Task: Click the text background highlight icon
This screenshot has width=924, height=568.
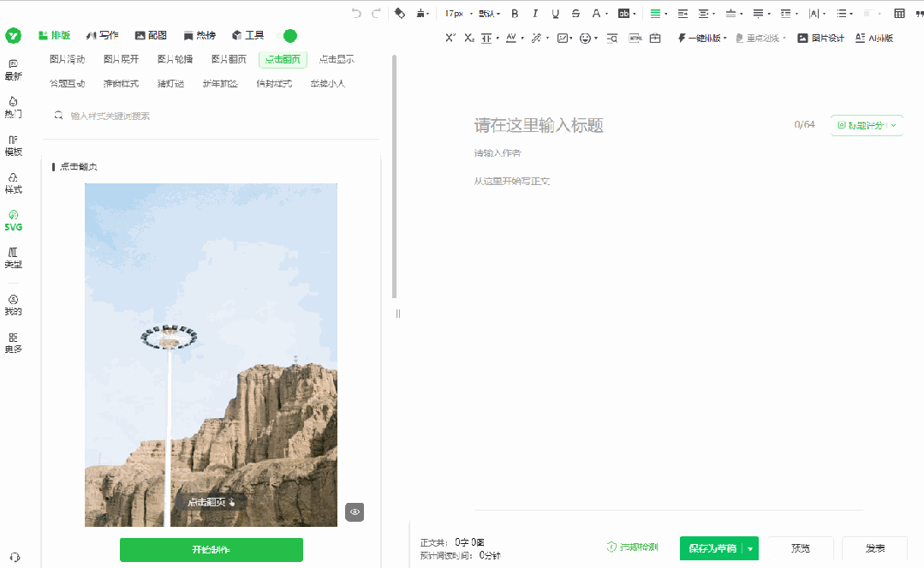Action: (623, 13)
